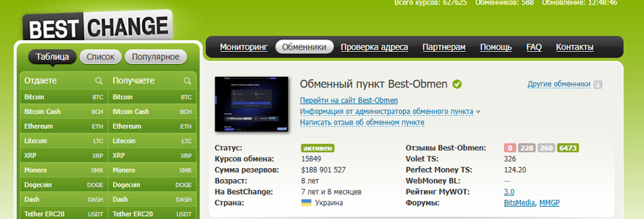Open the Другие обменники link

559,84
